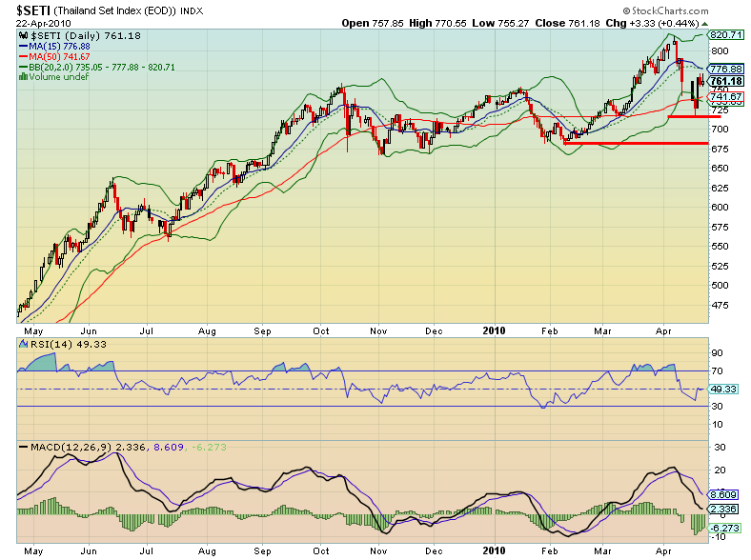
Task: Click the 20 level on MACD axis
Action: coord(720,470)
